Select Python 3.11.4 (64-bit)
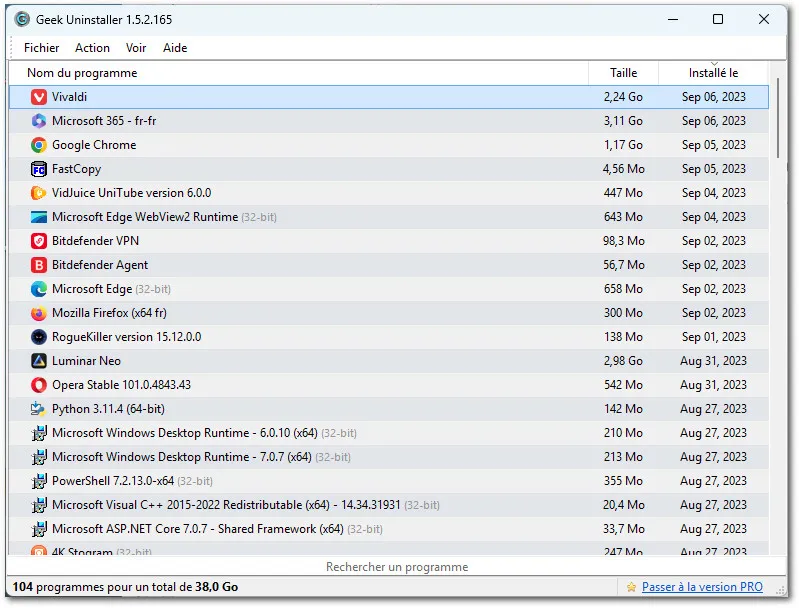The image size is (799, 608). [x=108, y=409]
